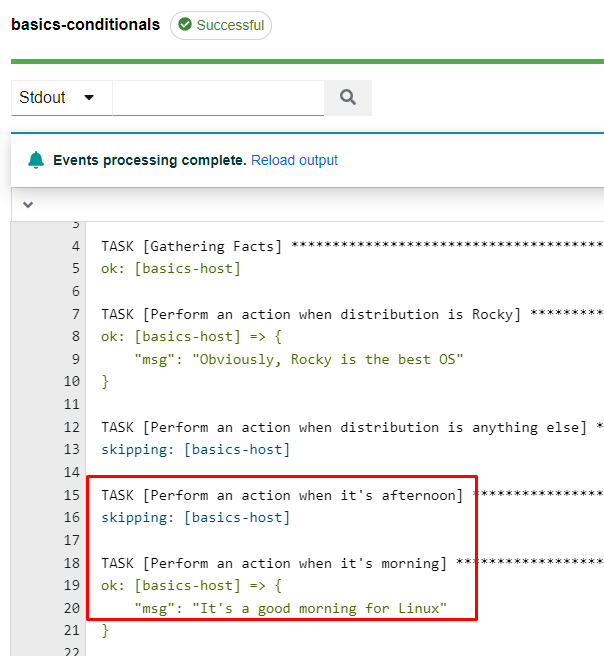Click line 5 ok basics-host result

pos(171,268)
